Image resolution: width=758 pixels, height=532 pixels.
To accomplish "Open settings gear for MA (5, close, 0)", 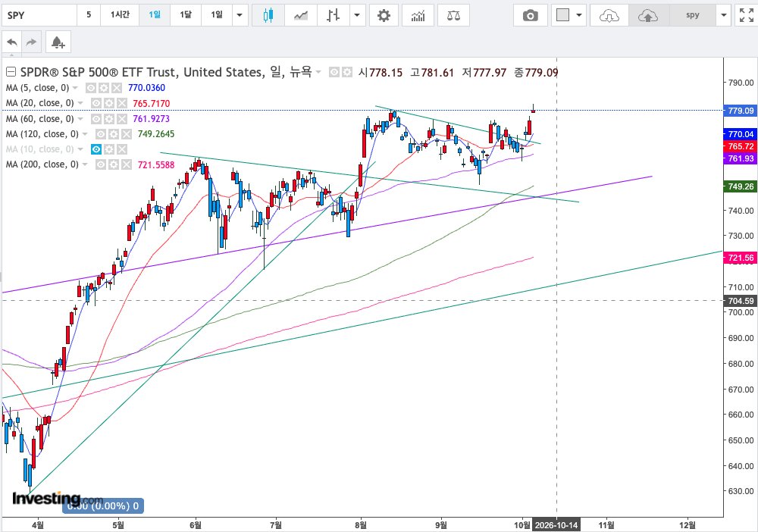I will pos(104,88).
